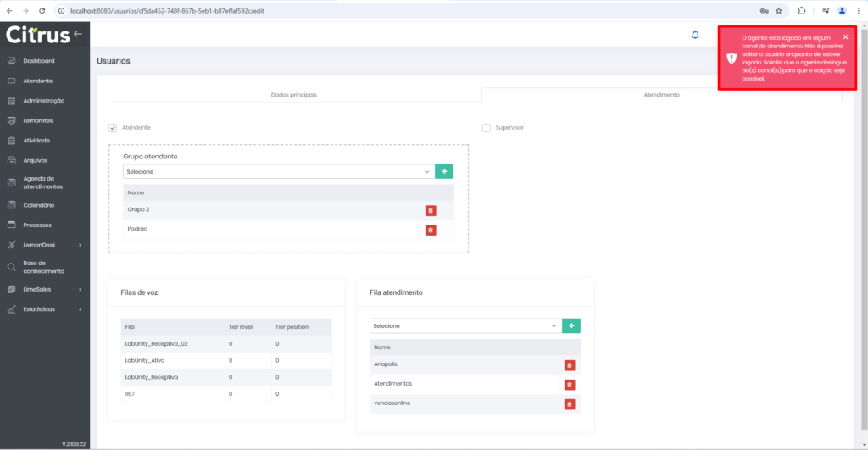Add attendant group with green plus button
Viewport: 868px width, 450px height.
point(444,171)
